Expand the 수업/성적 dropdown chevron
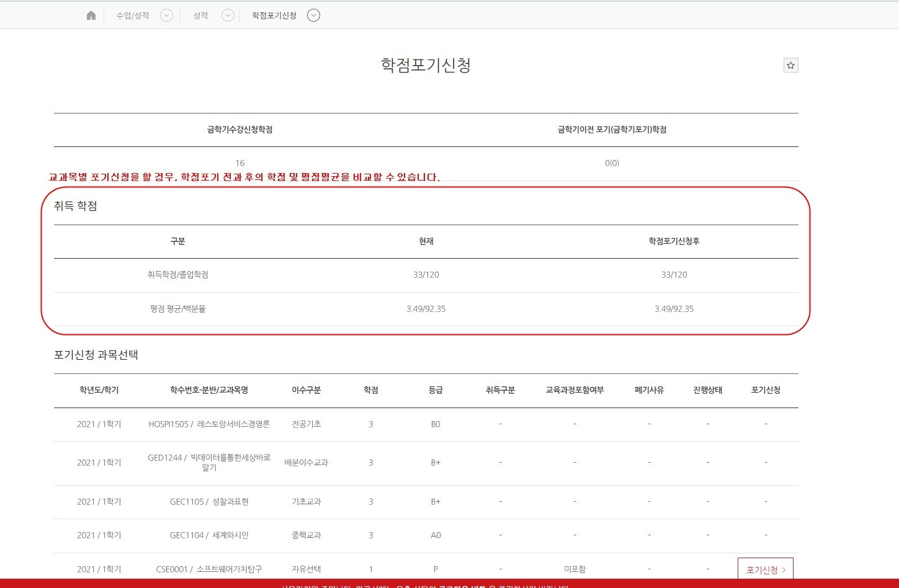Screen dimensions: 899x588 click(x=166, y=15)
